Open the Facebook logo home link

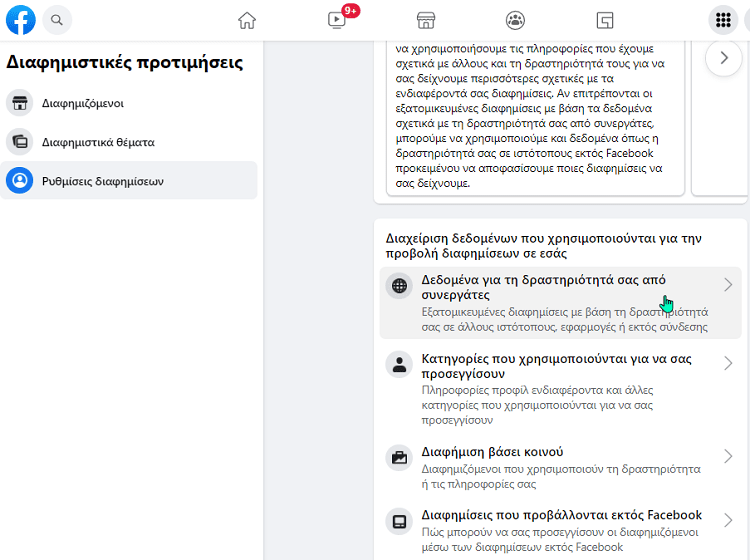21,20
